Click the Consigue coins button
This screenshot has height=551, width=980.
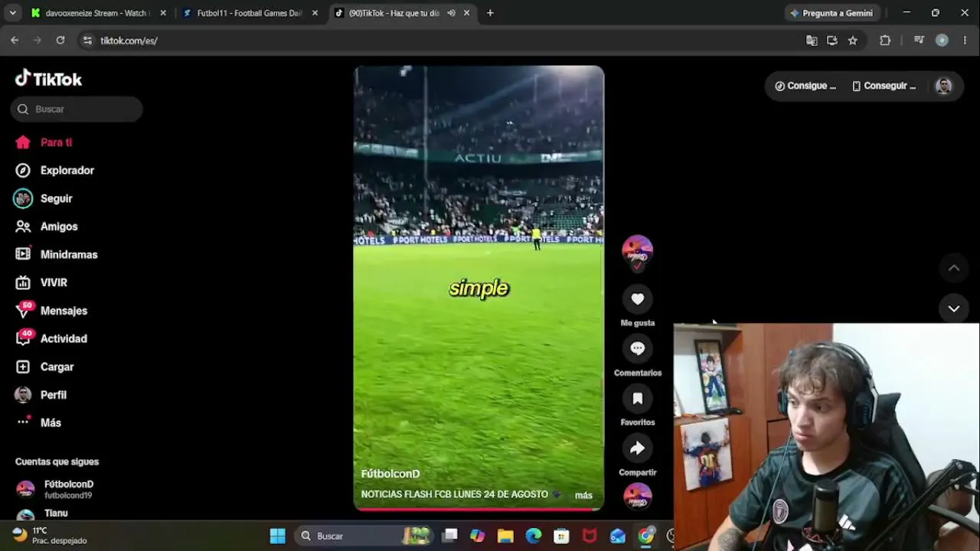click(x=805, y=86)
